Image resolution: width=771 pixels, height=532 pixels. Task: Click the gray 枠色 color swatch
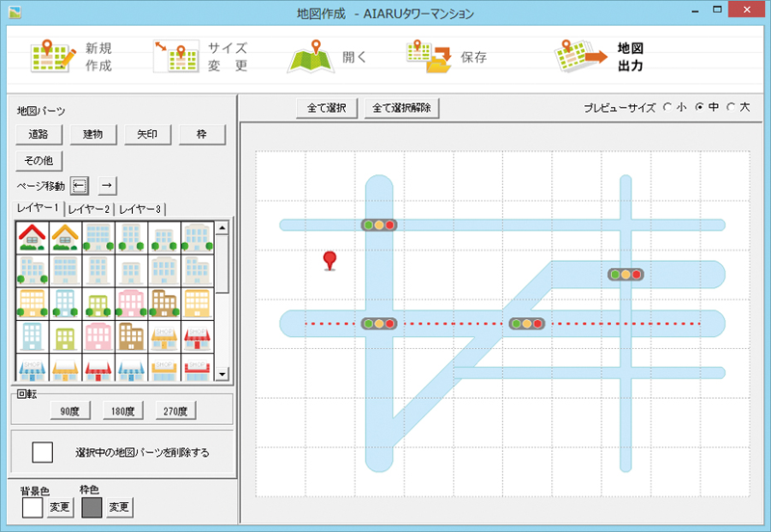pyautogui.click(x=92, y=507)
